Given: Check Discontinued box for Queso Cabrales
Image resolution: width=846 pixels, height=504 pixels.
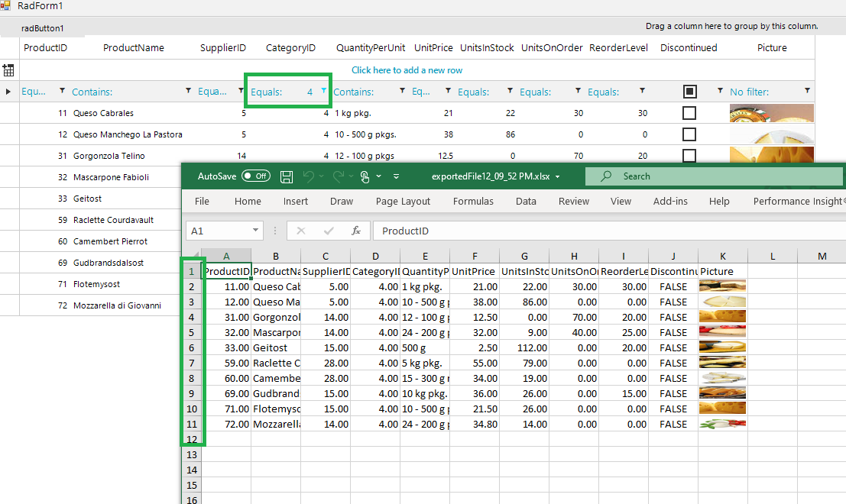Looking at the screenshot, I should [x=689, y=113].
